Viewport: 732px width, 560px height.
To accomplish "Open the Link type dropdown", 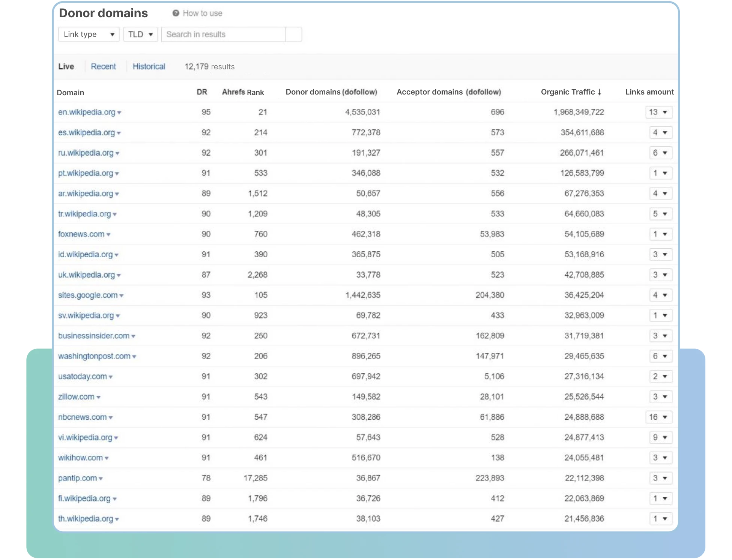I will pos(89,35).
